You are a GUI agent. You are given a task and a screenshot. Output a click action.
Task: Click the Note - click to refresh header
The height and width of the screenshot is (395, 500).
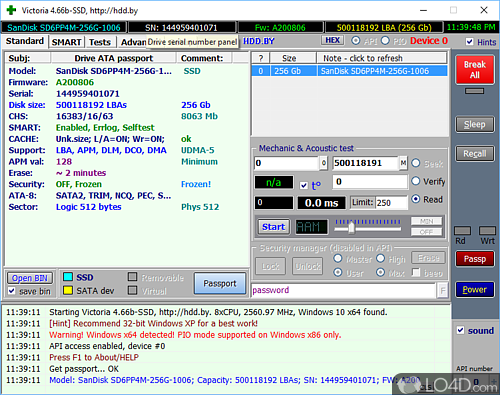click(381, 58)
